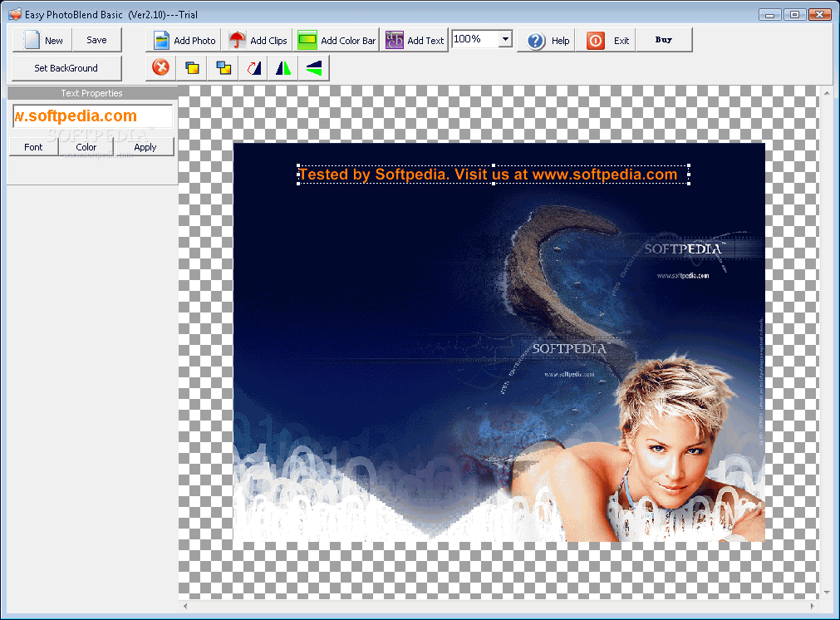840x620 pixels.
Task: Click the horizontal scrollbar left arrow
Action: (185, 606)
